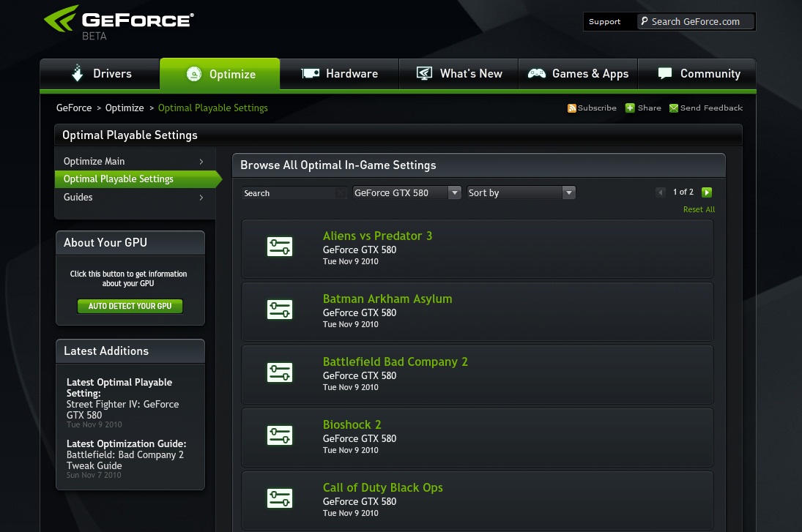Go to What's New tab
802x532 pixels.
click(458, 74)
